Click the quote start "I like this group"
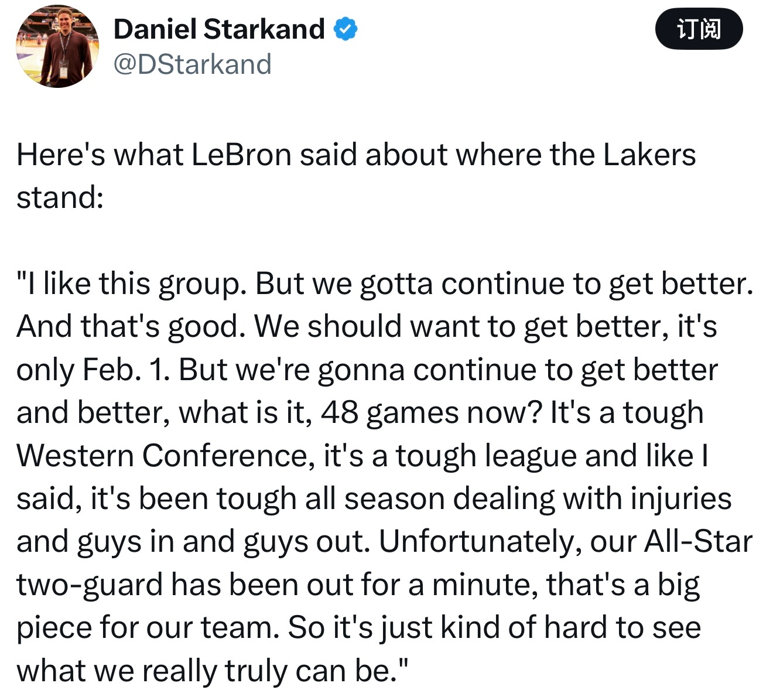This screenshot has width=773, height=700. tap(129, 284)
